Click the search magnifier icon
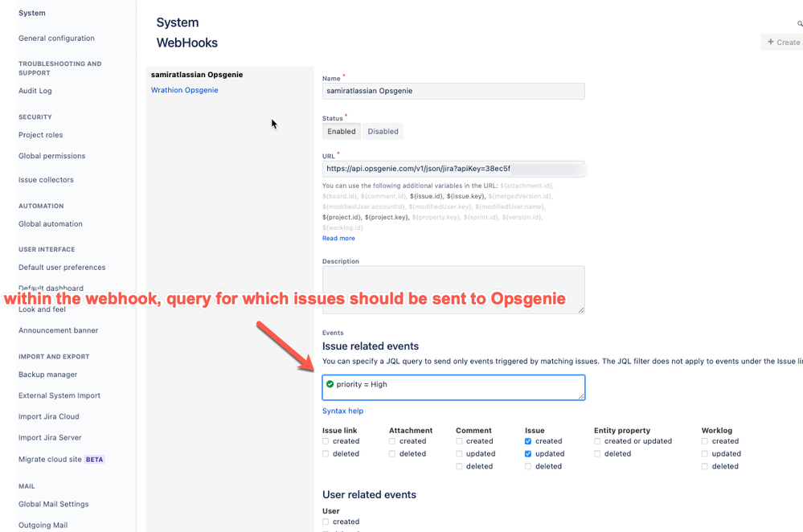Viewport: 803px width, 532px height. [800, 23]
